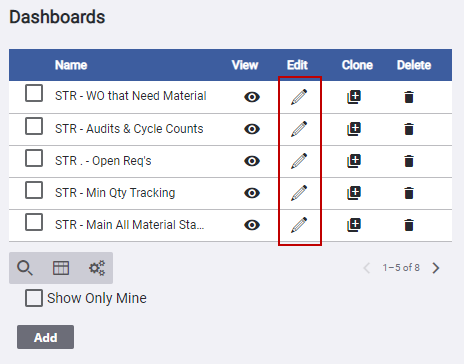Viewport: 464px width, 364px height.
Task: View the STR . - Open Req's dashboard
Action: (252, 161)
